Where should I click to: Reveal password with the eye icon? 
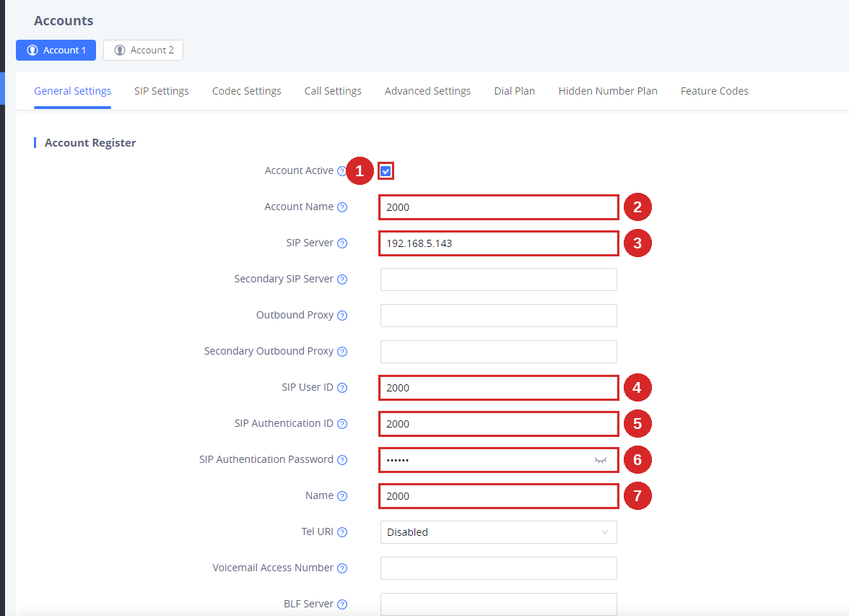601,460
